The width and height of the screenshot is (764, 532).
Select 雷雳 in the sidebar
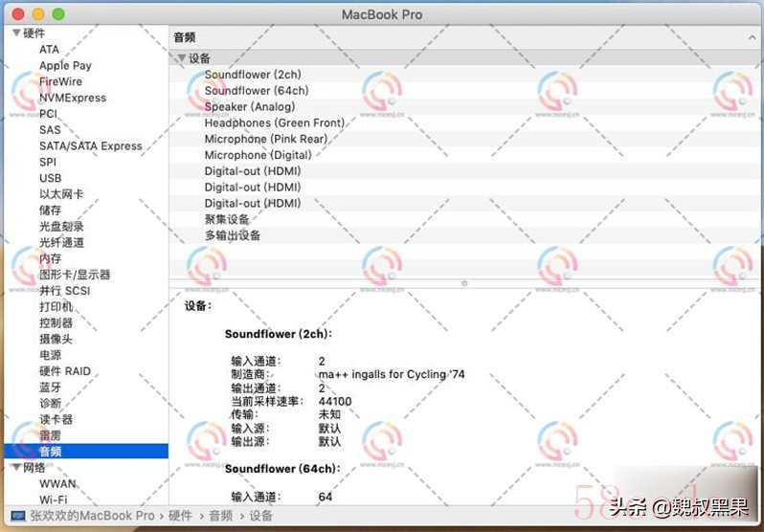[50, 435]
